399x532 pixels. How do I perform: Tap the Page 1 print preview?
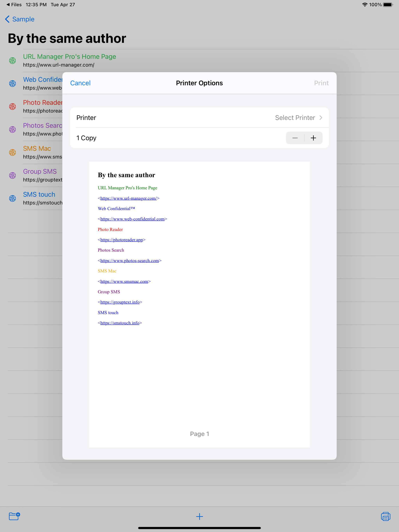click(x=199, y=304)
